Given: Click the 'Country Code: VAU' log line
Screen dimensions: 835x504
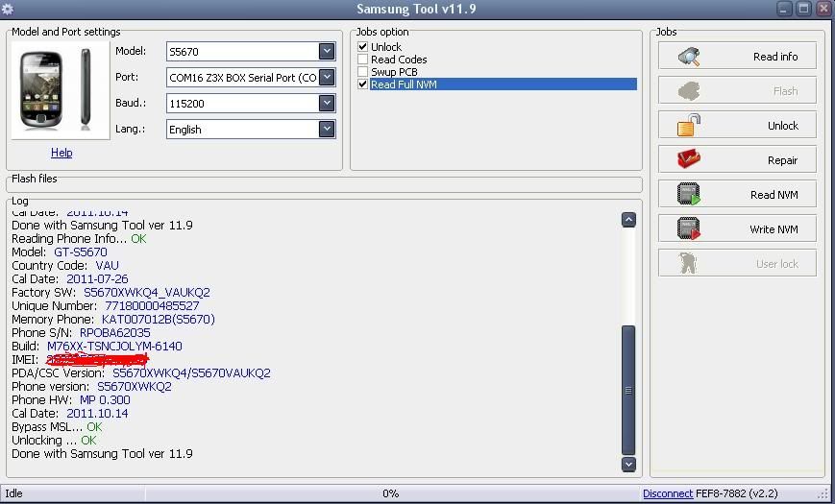Looking at the screenshot, I should click(x=65, y=266).
